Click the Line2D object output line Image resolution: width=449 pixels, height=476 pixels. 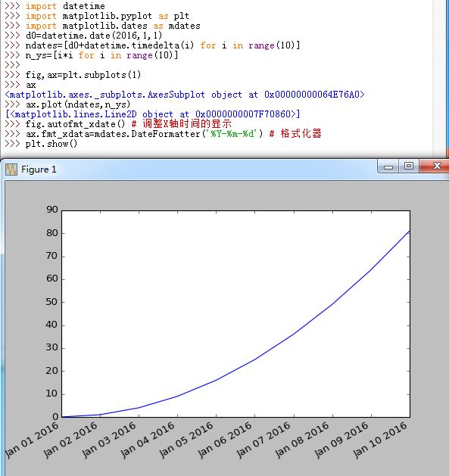153,114
